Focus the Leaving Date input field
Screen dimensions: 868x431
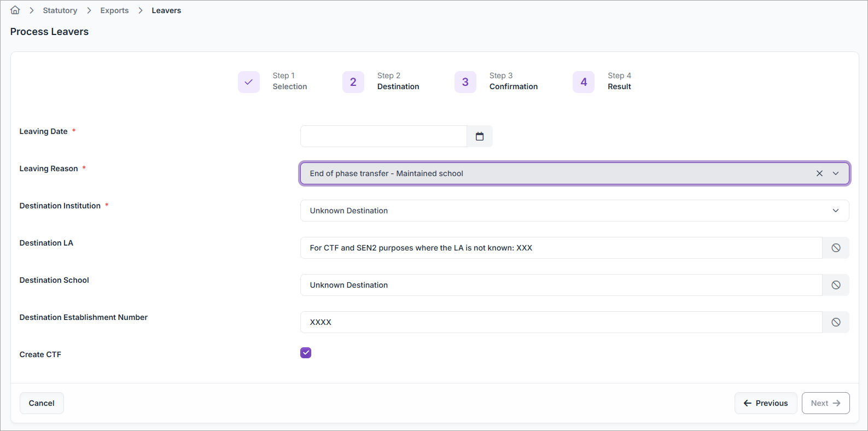383,136
